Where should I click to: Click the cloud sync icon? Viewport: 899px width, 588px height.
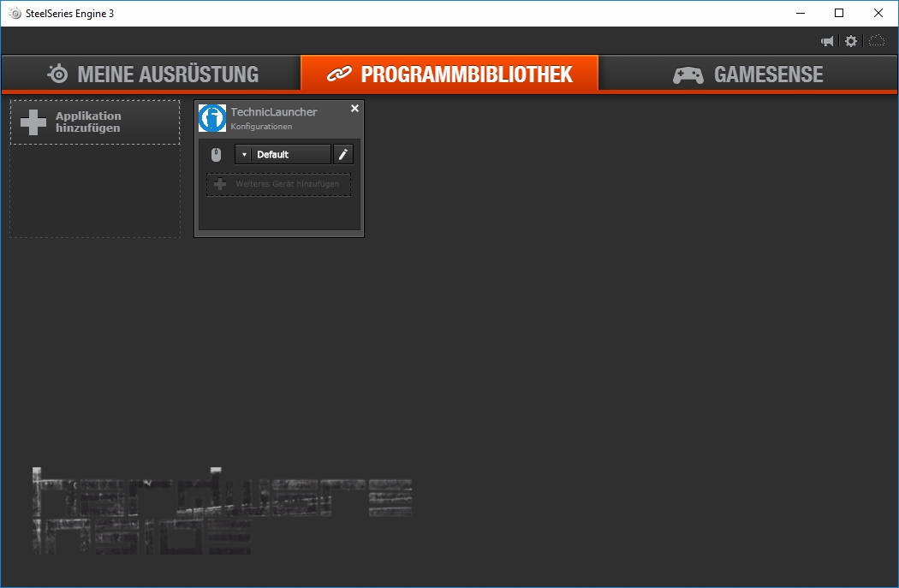tap(877, 41)
